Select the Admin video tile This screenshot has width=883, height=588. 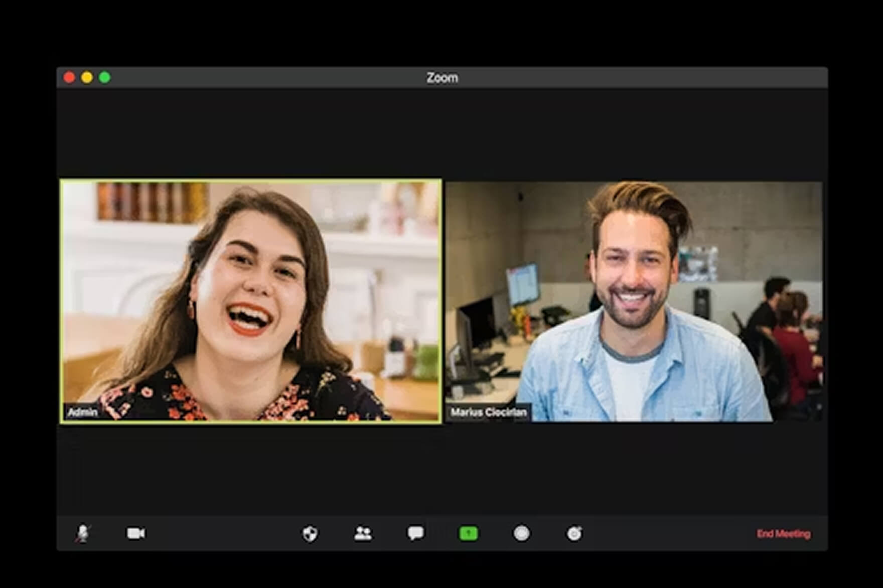pos(251,301)
